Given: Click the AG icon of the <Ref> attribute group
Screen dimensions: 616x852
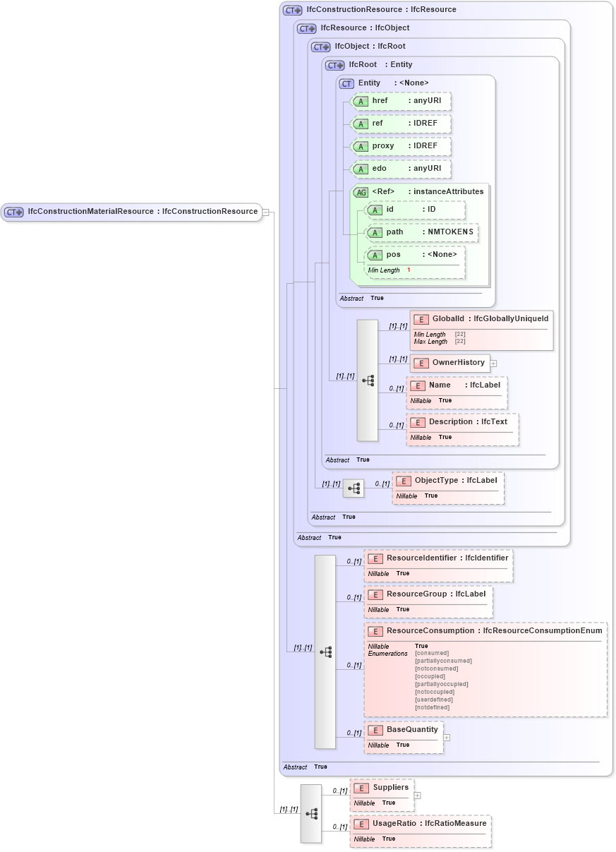Looking at the screenshot, I should 362,191.
